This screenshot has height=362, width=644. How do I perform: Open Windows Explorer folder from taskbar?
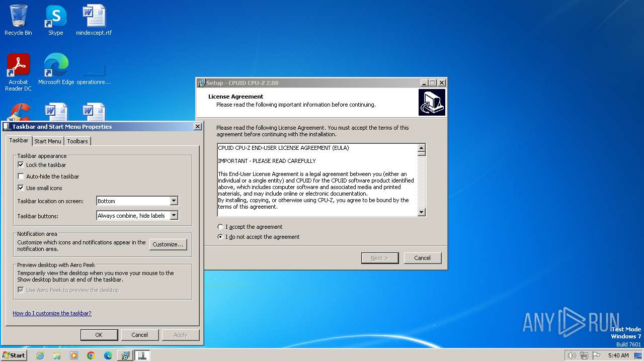click(57, 355)
